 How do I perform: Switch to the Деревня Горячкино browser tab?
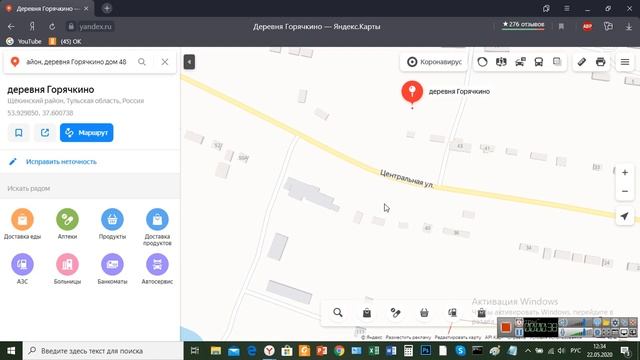click(x=47, y=9)
